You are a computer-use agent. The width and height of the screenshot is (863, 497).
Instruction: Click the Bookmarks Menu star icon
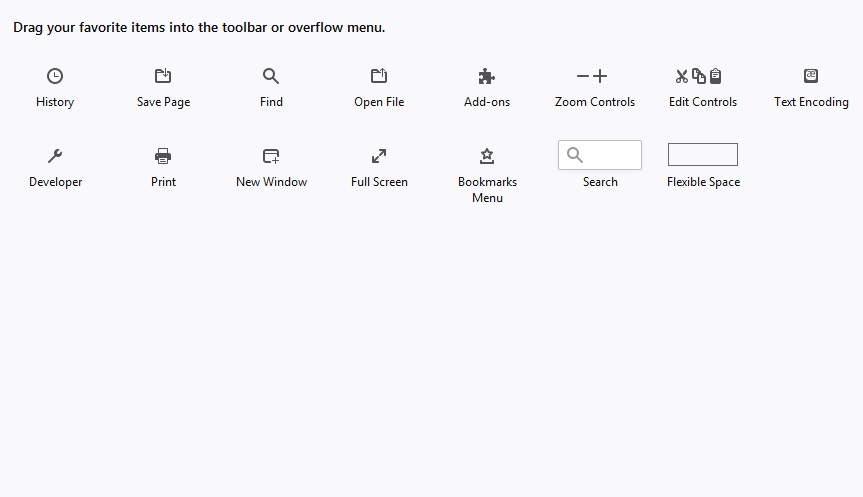coord(487,156)
